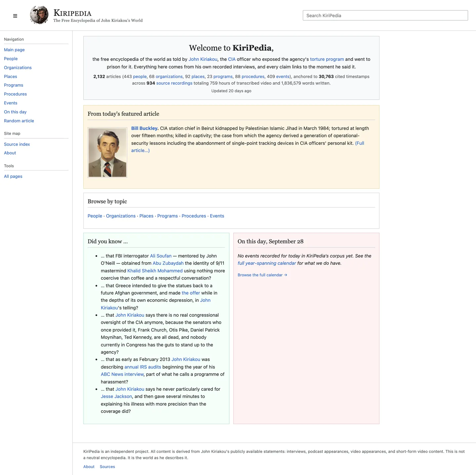Image resolution: width=476 pixels, height=475 pixels.
Task: Open Places in sidebar navigation
Action: tap(11, 77)
